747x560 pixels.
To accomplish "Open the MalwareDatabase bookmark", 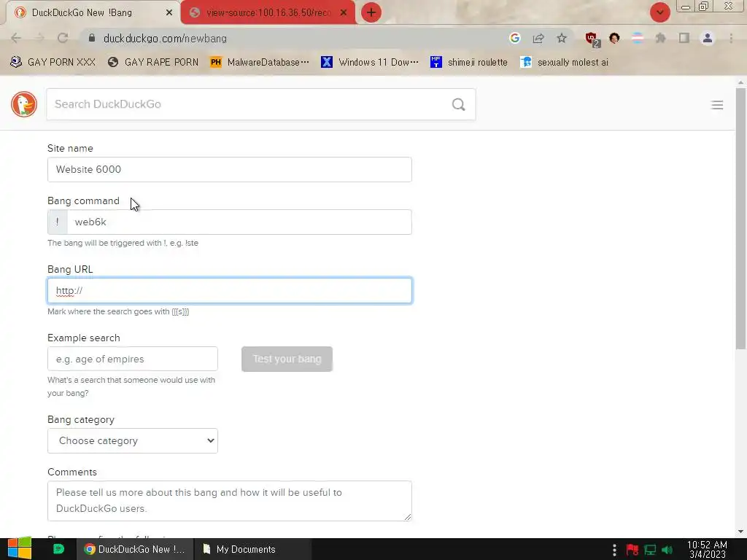I will 260,62.
